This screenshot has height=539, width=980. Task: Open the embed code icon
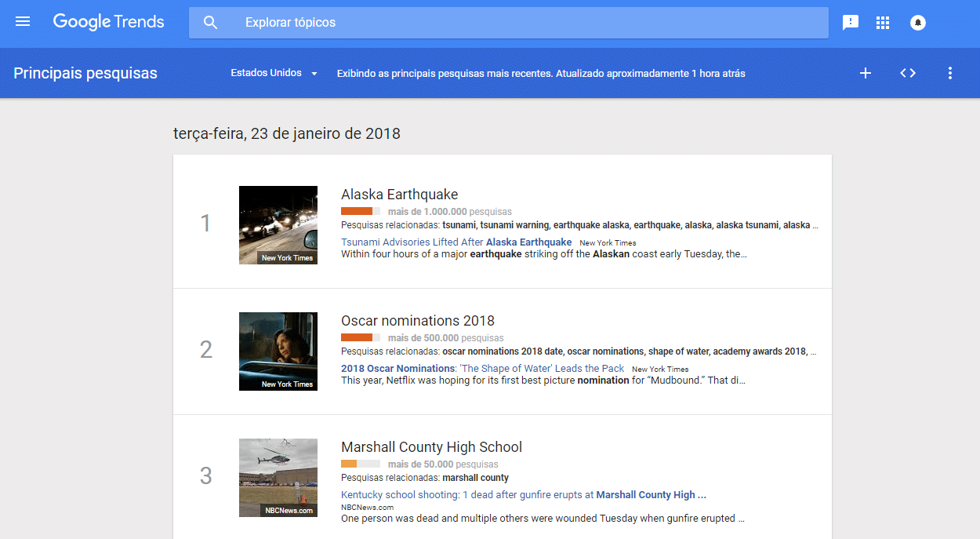pyautogui.click(x=908, y=73)
